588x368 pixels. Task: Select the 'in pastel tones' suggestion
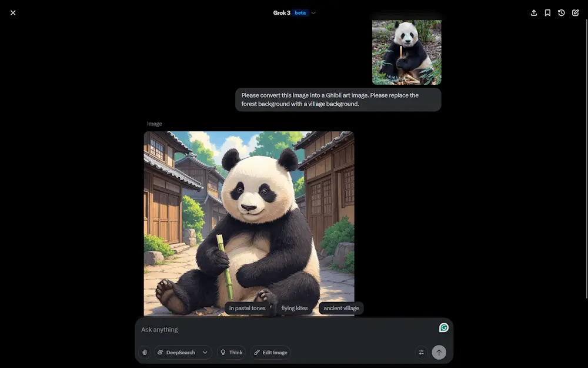(x=248, y=309)
